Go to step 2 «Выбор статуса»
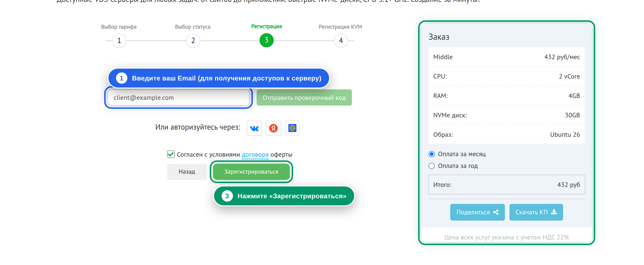This screenshot has height=265, width=644. tap(193, 40)
